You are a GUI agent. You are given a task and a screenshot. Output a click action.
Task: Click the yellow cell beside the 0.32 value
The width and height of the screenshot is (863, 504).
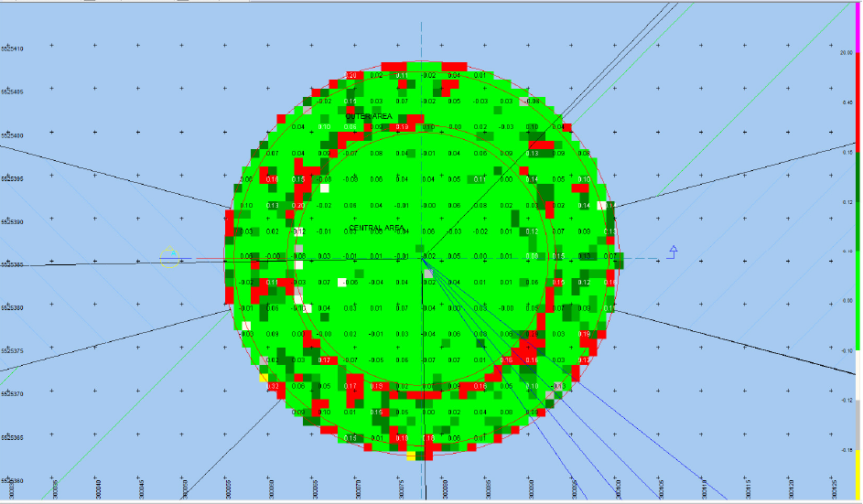pos(264,377)
